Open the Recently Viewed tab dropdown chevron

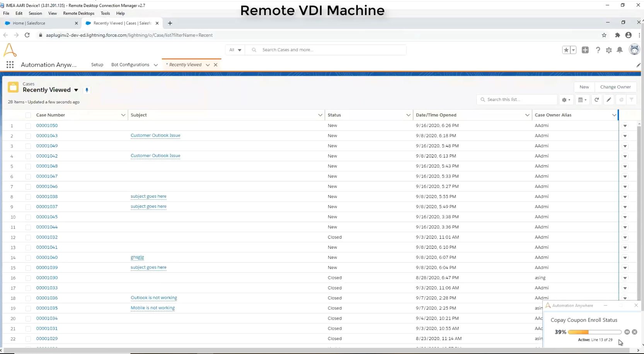coord(208,65)
